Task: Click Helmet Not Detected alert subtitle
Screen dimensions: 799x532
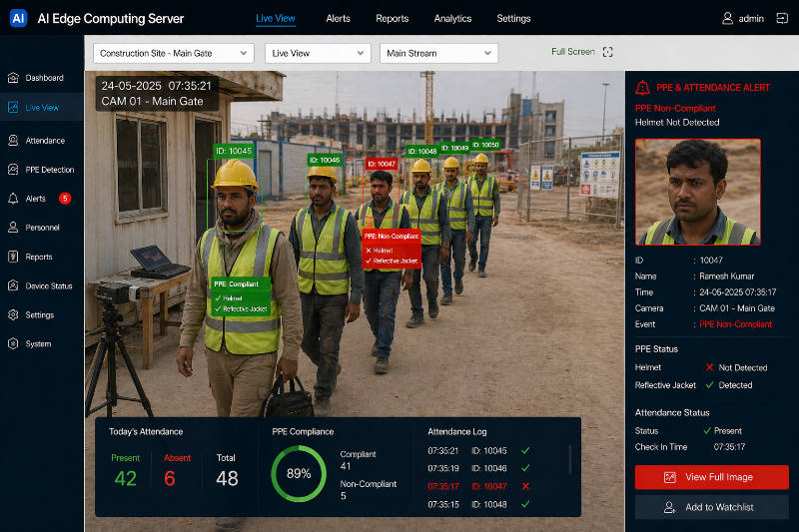Action: pyautogui.click(x=677, y=122)
